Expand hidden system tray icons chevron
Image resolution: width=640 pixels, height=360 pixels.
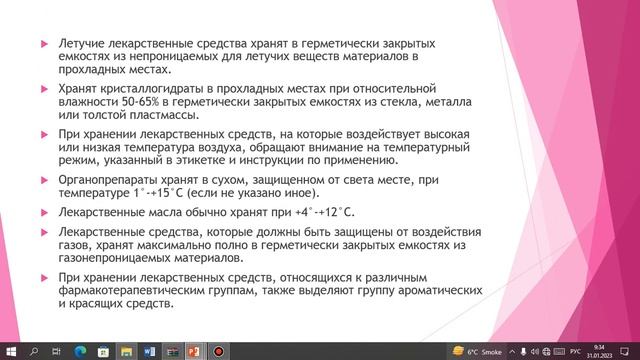point(512,351)
